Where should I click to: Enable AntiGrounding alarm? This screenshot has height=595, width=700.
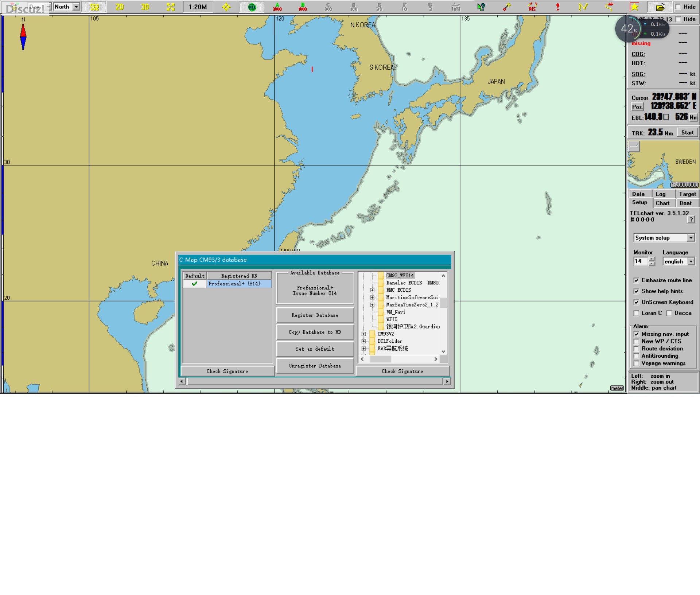pyautogui.click(x=636, y=356)
